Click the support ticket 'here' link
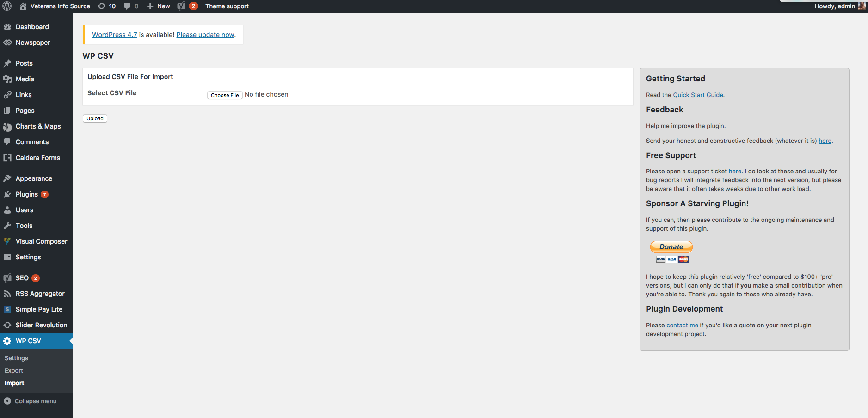868x418 pixels. pos(735,171)
